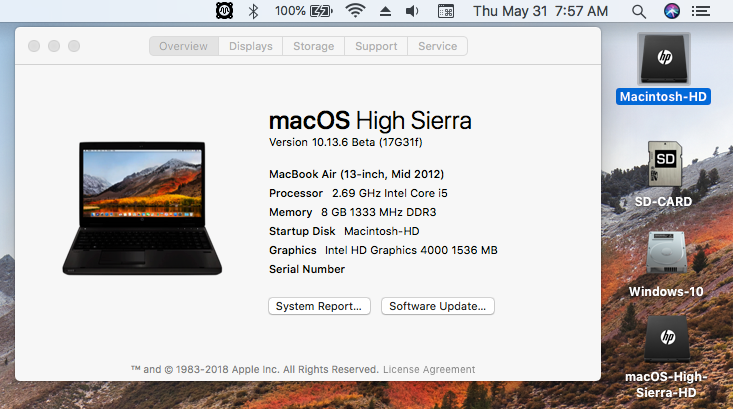Open the Macintosh-HD drive icon on the desktop

pos(664,59)
